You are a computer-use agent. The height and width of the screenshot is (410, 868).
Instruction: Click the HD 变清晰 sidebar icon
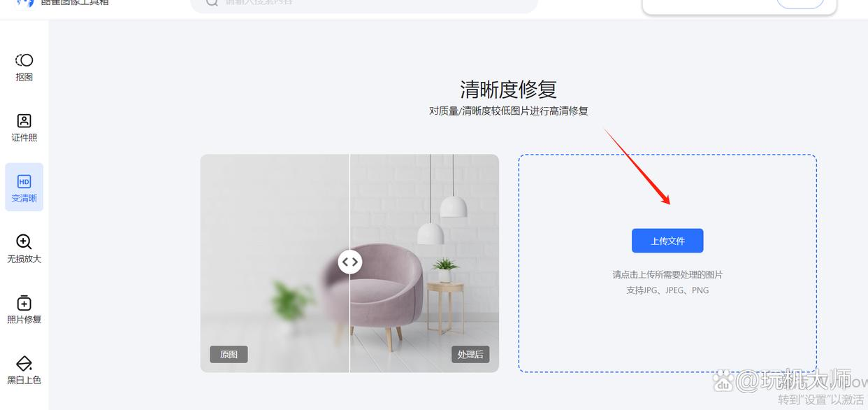(x=24, y=182)
